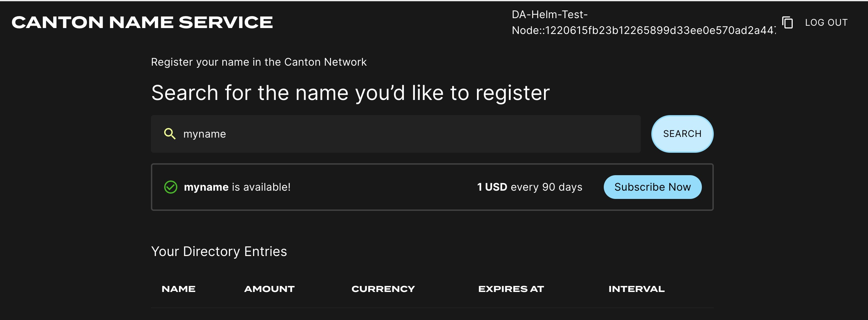Click the "Search for the name" main heading
The width and height of the screenshot is (868, 320).
(350, 93)
